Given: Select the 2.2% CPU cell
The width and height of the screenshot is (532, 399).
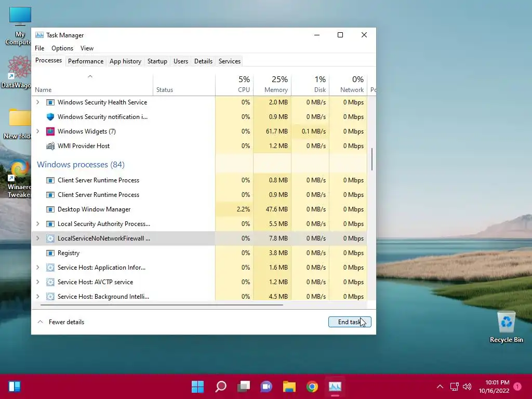Looking at the screenshot, I should pyautogui.click(x=234, y=209).
